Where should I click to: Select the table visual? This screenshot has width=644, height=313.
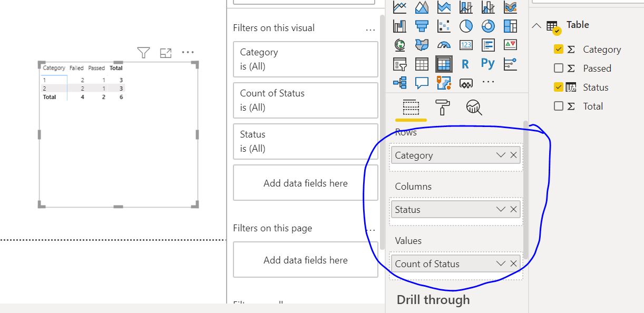click(422, 64)
